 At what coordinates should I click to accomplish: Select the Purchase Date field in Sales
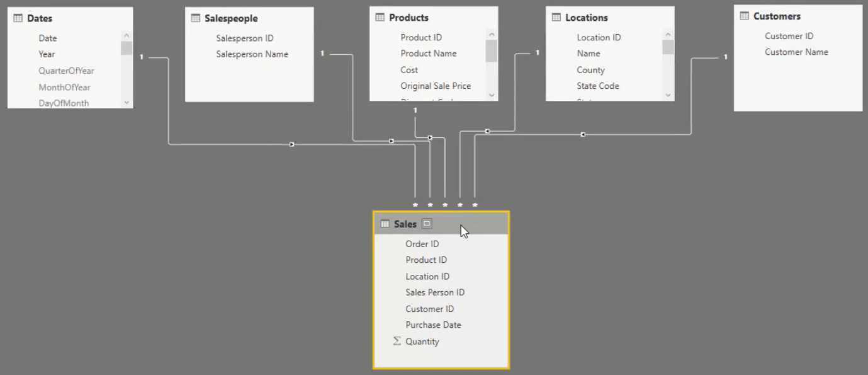(x=433, y=325)
